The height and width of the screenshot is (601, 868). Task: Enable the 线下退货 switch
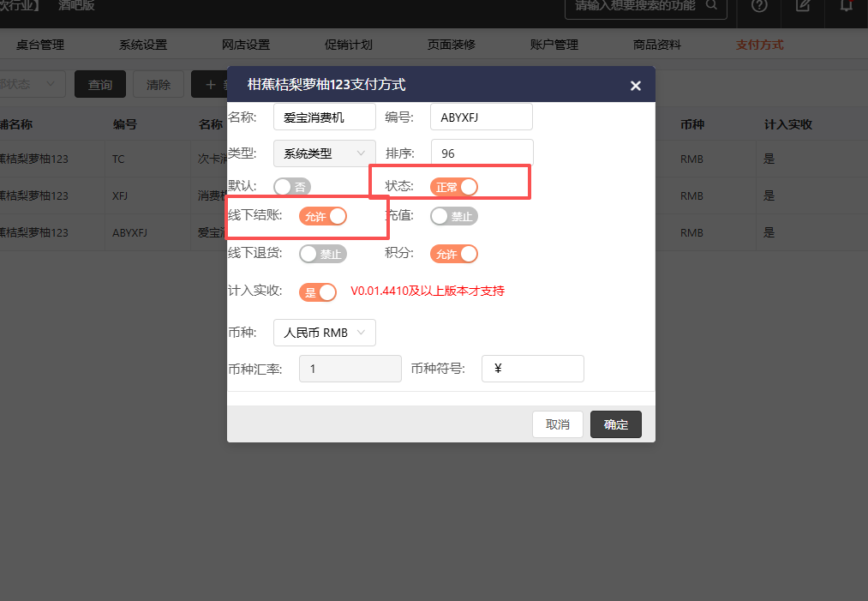click(322, 254)
